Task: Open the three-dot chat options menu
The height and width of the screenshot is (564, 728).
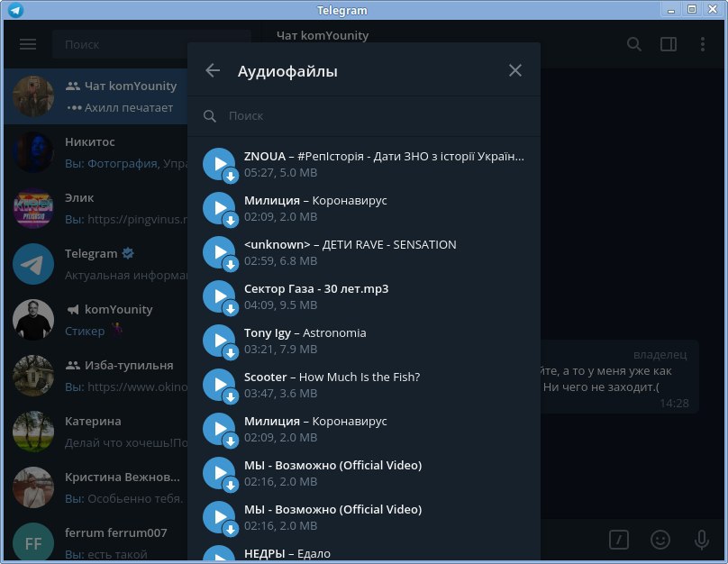Action: click(703, 44)
